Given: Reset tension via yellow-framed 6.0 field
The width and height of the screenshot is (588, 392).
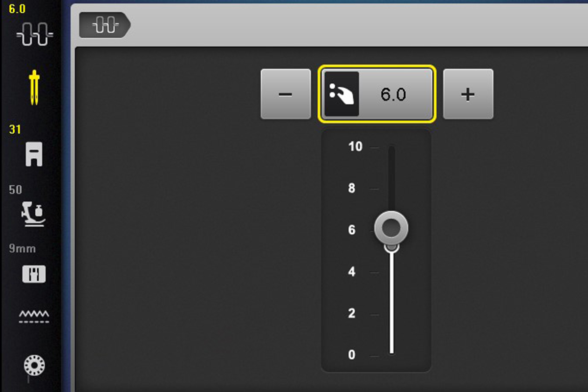Looking at the screenshot, I should pyautogui.click(x=377, y=94).
